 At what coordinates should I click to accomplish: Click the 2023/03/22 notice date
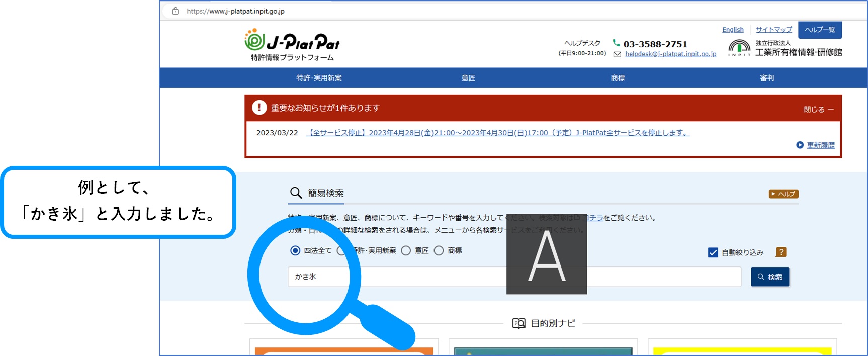coord(277,133)
